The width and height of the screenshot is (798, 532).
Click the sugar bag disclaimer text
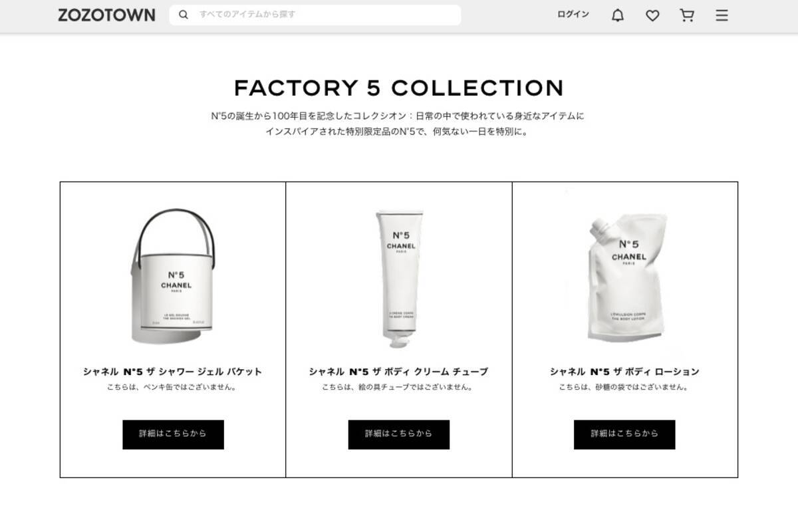pos(624,387)
